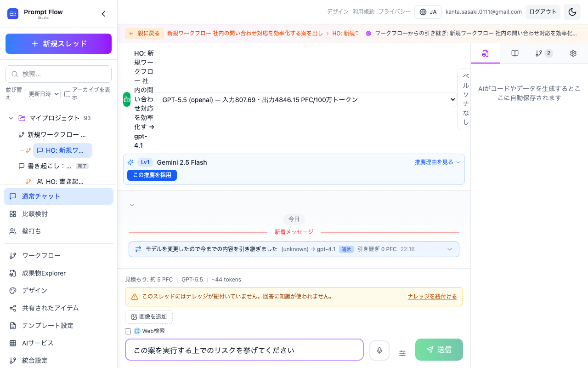
Task: Open 比較検討 mode
Action: click(58, 214)
